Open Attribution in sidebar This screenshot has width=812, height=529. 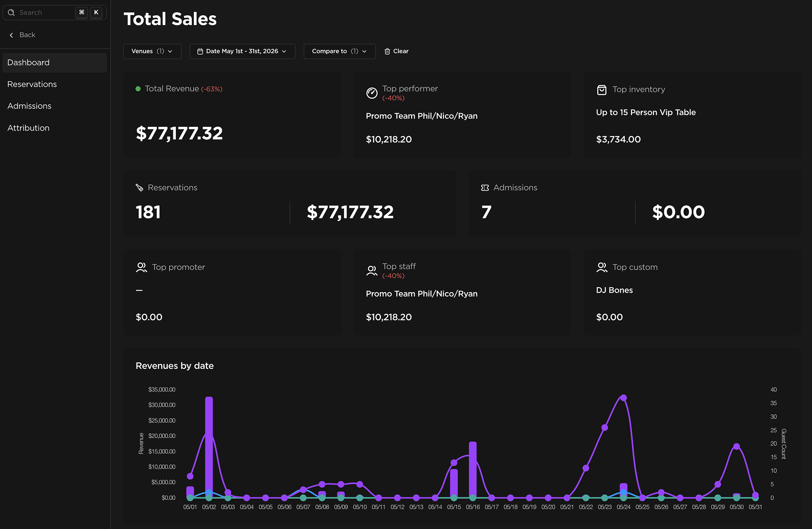click(x=54, y=128)
